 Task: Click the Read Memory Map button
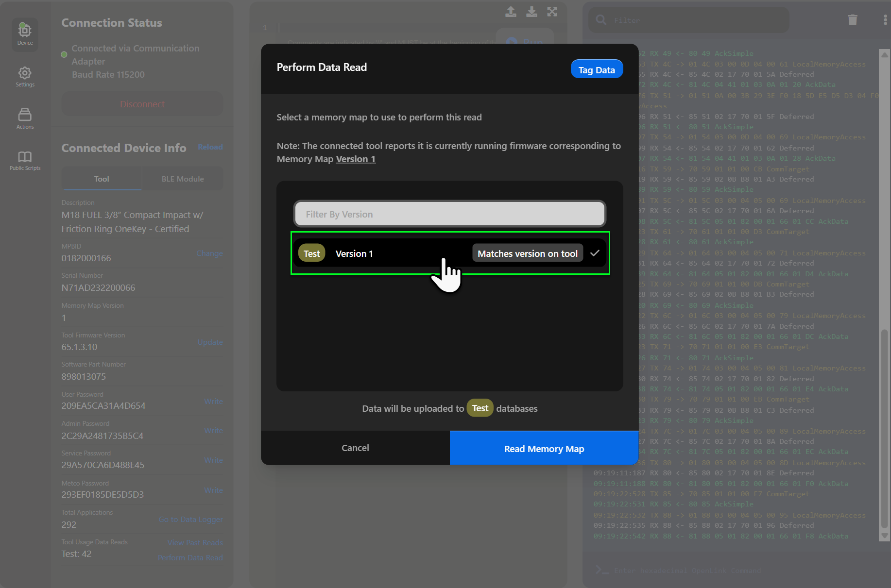[x=544, y=448]
